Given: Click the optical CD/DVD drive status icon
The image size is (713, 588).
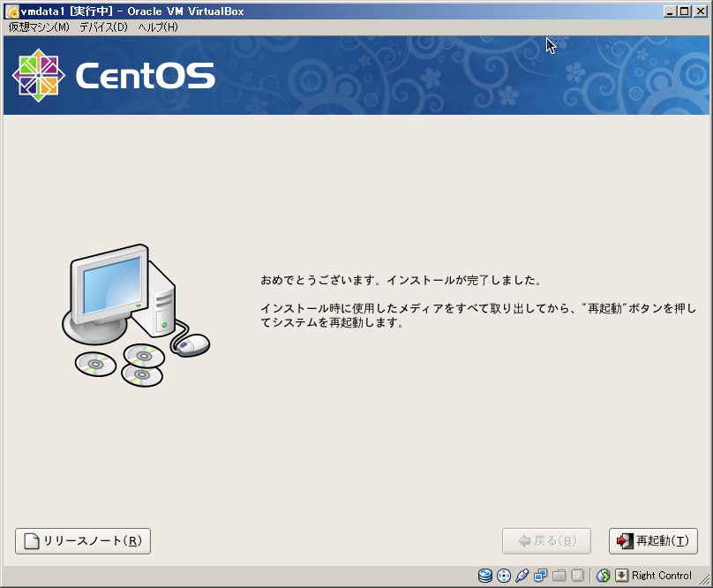Looking at the screenshot, I should click(x=504, y=576).
